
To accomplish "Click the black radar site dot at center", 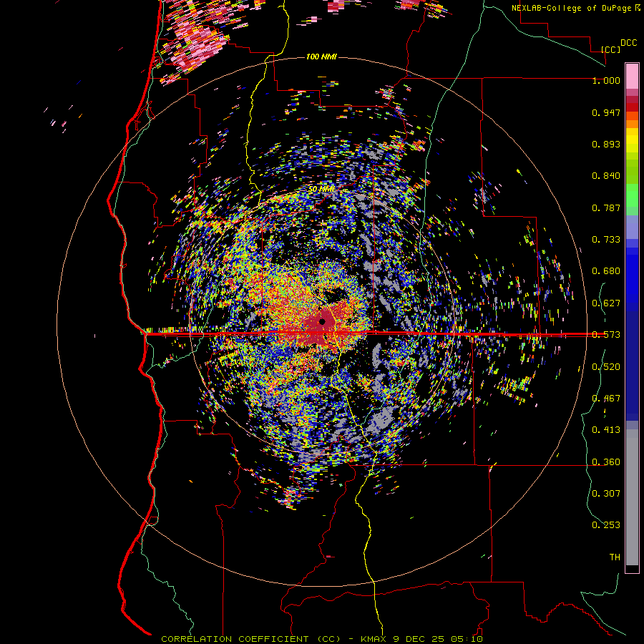I will (323, 321).
